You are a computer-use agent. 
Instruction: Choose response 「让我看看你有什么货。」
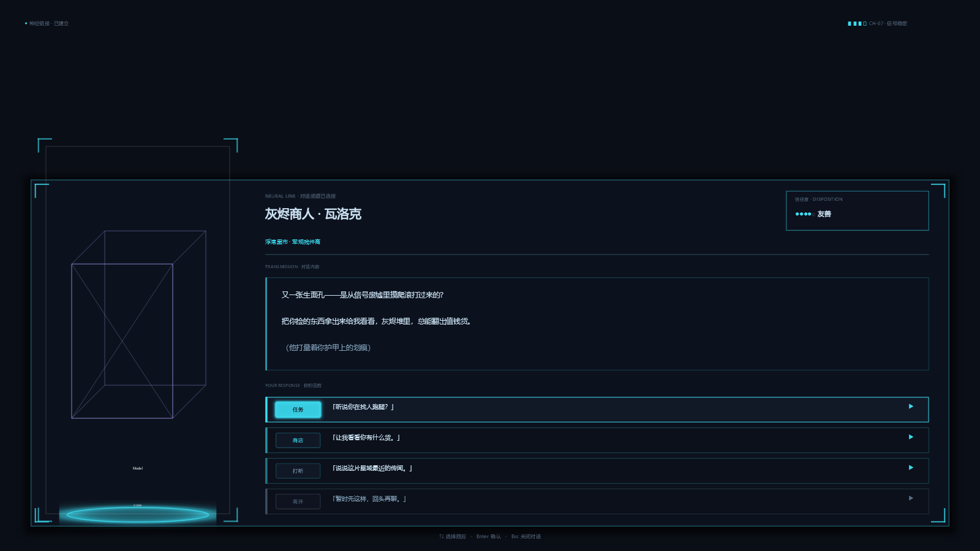coord(597,440)
